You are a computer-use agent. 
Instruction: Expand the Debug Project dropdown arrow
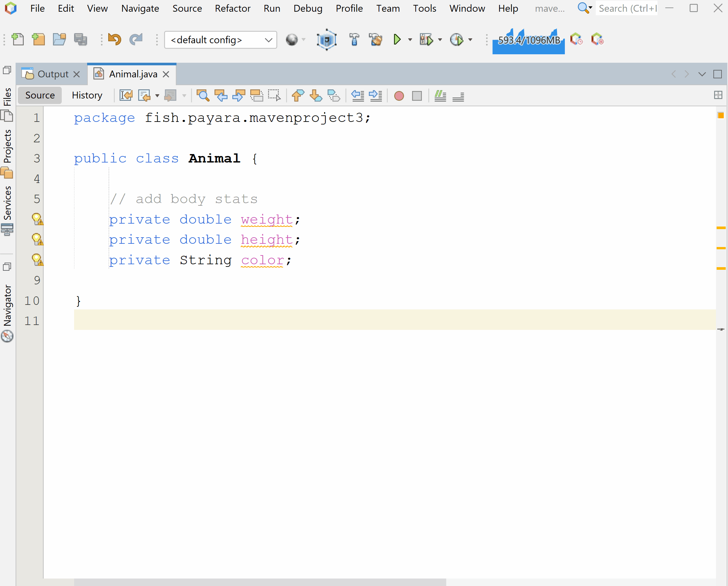(440, 40)
